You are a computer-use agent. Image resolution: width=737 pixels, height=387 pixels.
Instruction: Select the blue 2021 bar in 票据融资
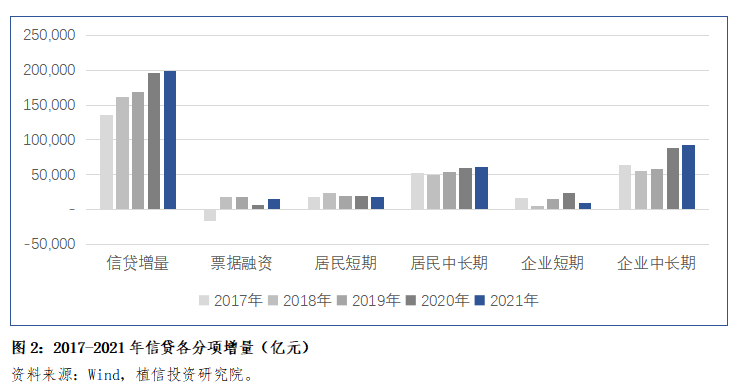point(274,204)
